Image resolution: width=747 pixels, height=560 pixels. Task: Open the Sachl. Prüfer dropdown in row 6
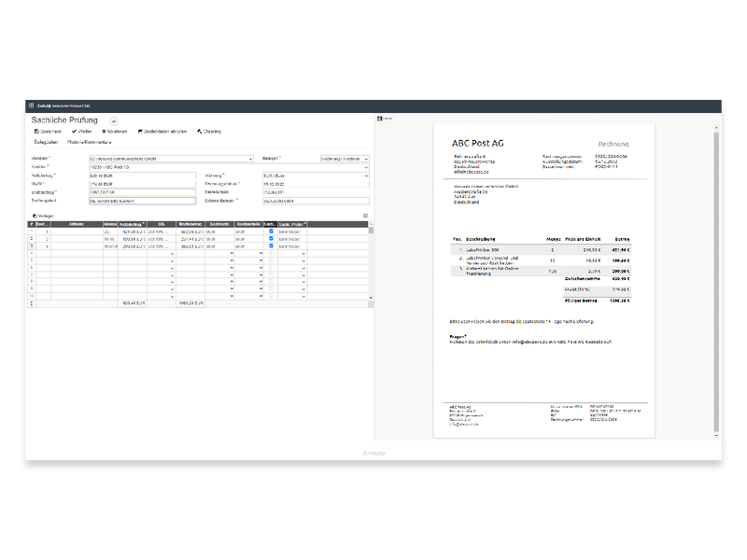coord(303,268)
